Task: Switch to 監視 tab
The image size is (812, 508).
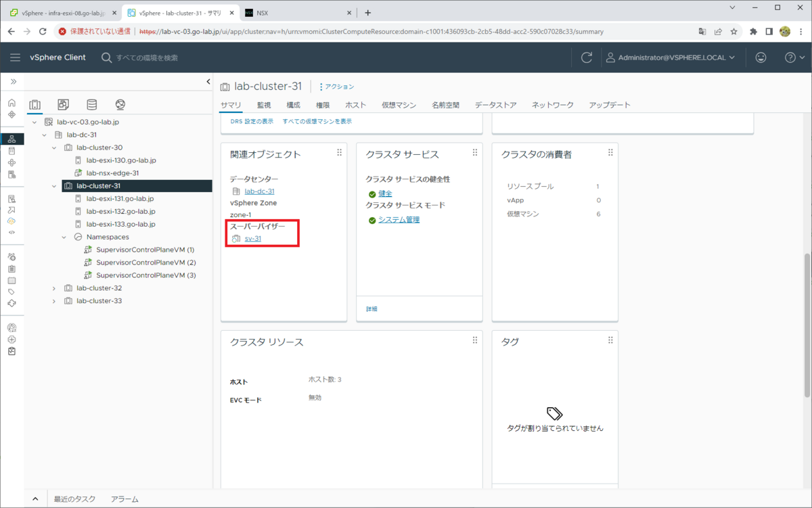Action: [x=264, y=105]
